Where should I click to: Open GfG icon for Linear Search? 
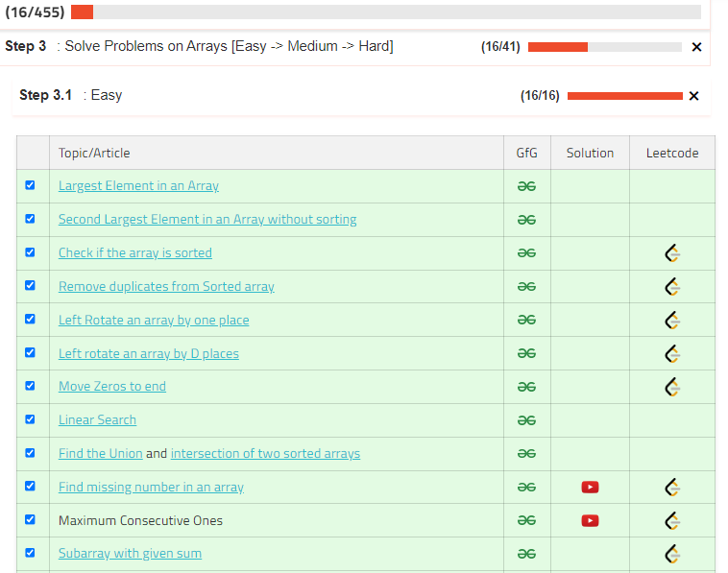pos(526,420)
